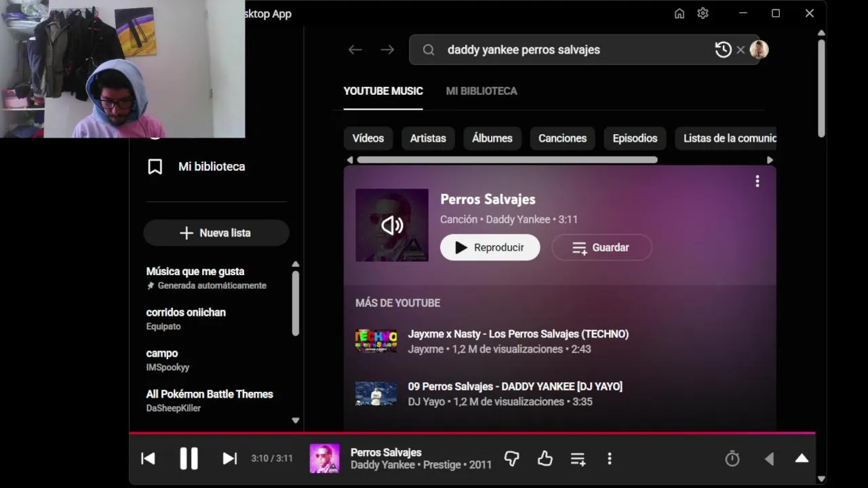Switch to YOUTUBE MUSIC tab
The width and height of the screenshot is (868, 488).
383,91
